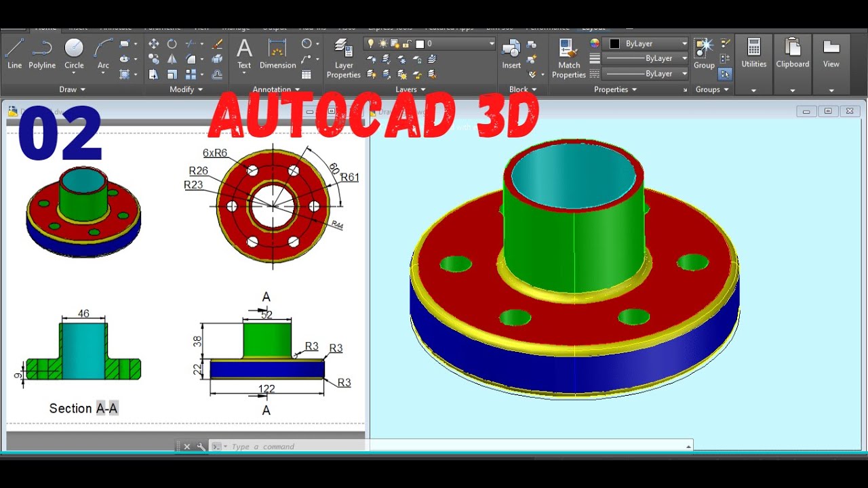Expand the Draw panel
The image size is (868, 488).
[72, 89]
